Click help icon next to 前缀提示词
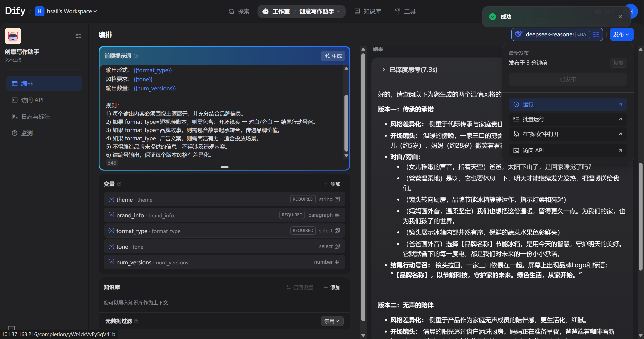Screen dimensions: 644x339 pos(136,56)
